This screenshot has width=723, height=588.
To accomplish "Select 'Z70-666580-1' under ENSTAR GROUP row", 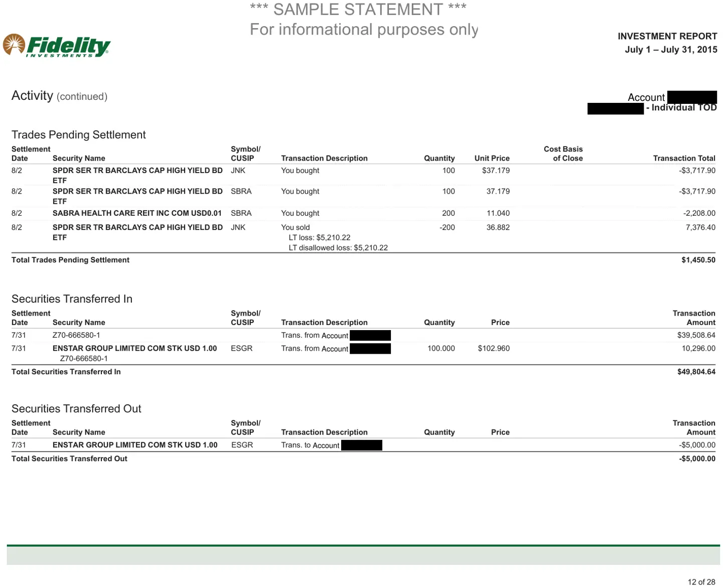I will click(x=84, y=358).
